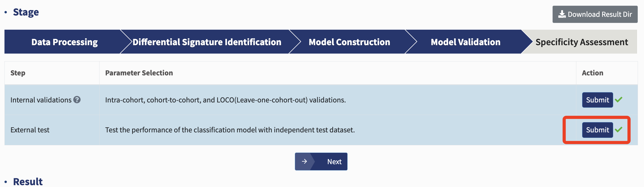Open the Internal validations help question-mark icon
Viewport: 644px width, 187px height.
77,100
